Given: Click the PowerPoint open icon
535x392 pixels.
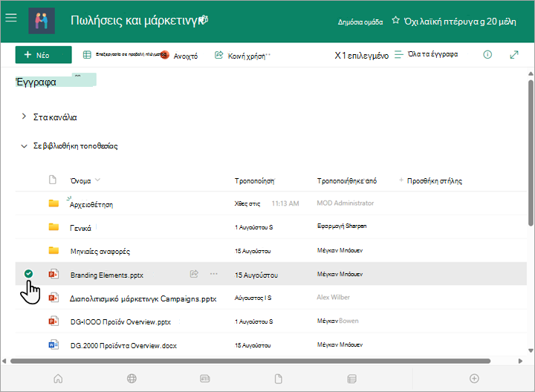Looking at the screenshot, I should (x=165, y=54).
